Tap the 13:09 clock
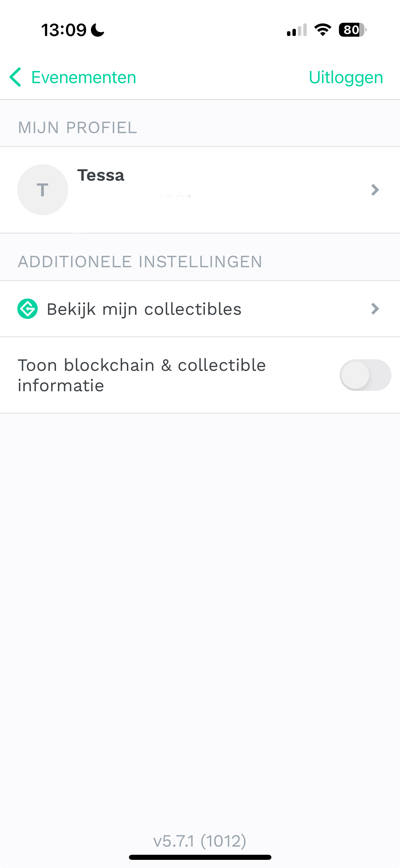The width and height of the screenshot is (400, 868). click(64, 30)
